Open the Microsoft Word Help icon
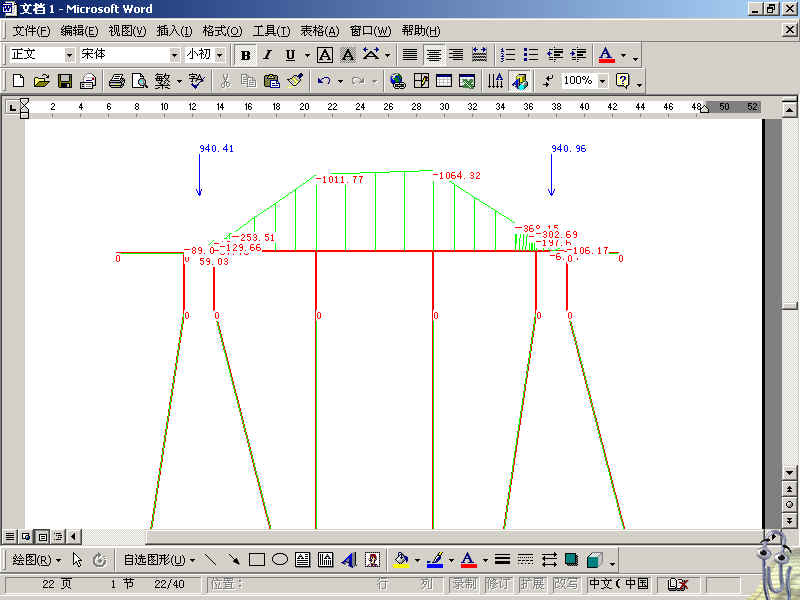 (x=622, y=81)
